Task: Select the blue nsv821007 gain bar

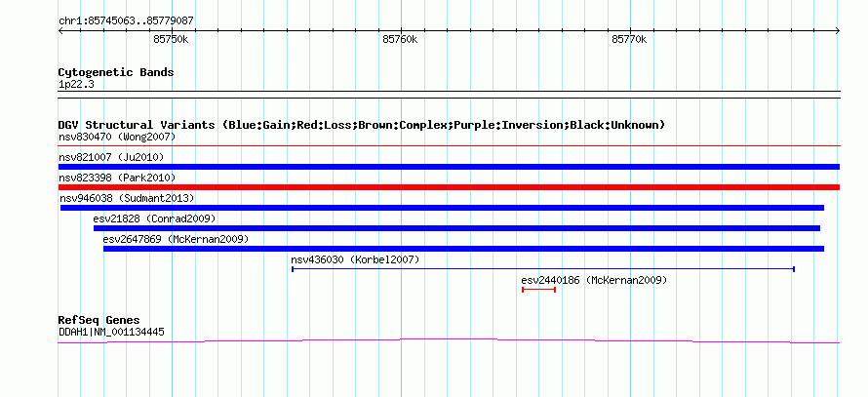Action: point(449,167)
